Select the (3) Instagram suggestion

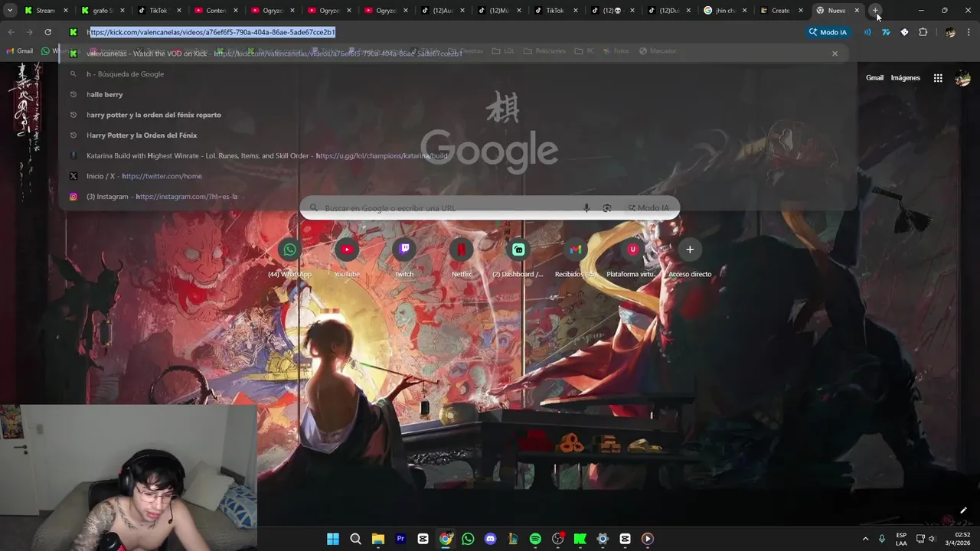coord(458,197)
